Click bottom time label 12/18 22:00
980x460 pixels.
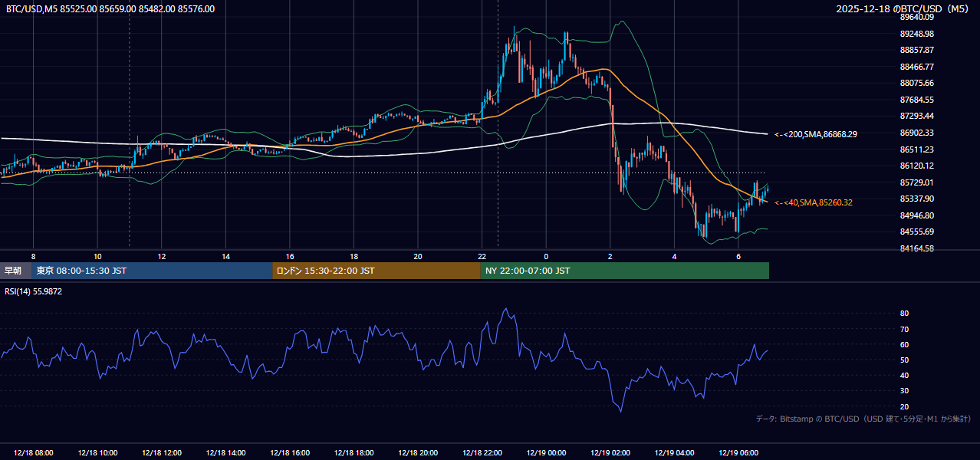click(x=482, y=452)
